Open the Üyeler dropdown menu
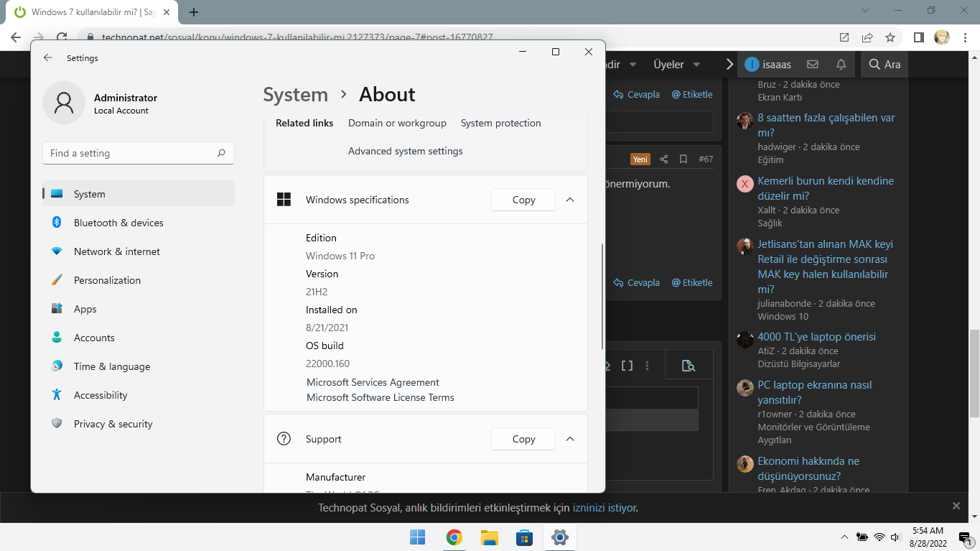Screen dimensions: 980x551 click(676, 65)
